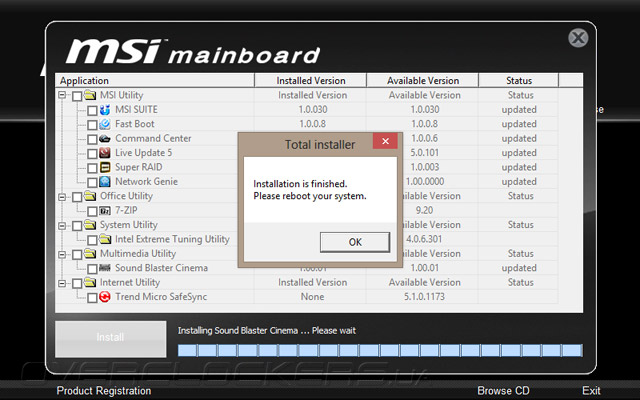This screenshot has width=640, height=400.
Task: Check the MSI SUITE checkbox
Action: pos(92,111)
